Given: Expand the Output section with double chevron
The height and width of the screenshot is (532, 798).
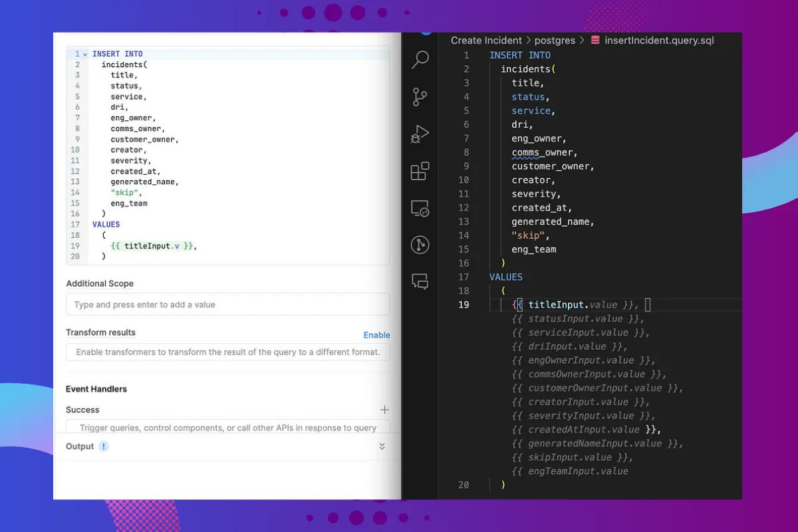Looking at the screenshot, I should tap(382, 446).
